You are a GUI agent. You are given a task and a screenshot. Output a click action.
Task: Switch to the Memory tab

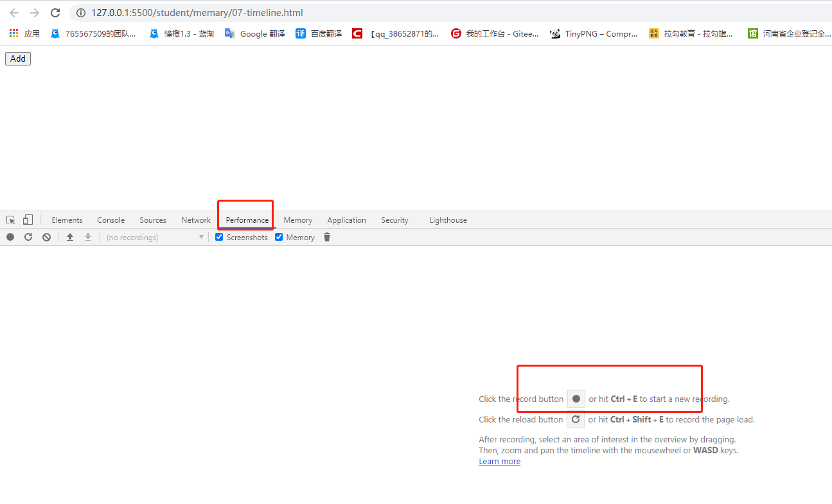pyautogui.click(x=298, y=220)
